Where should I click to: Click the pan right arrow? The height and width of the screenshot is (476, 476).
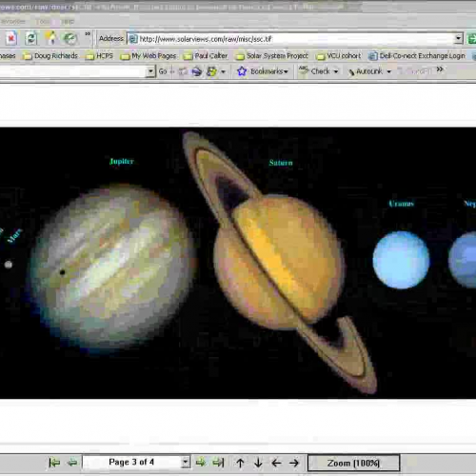[294, 463]
